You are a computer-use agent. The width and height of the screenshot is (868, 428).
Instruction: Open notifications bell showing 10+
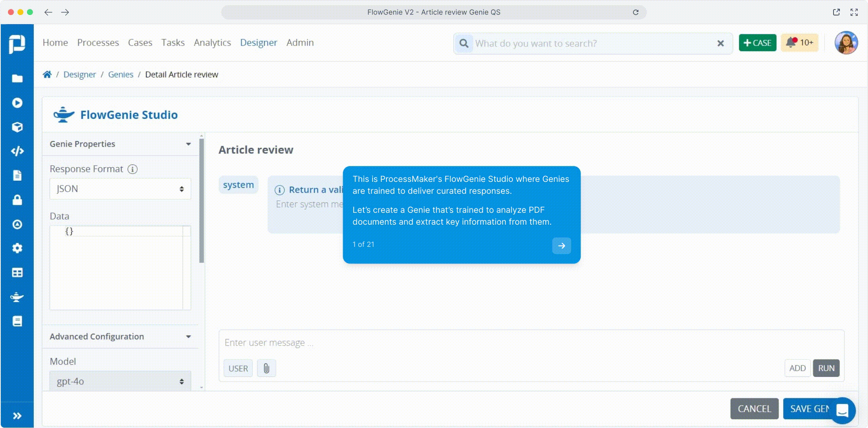pos(799,42)
